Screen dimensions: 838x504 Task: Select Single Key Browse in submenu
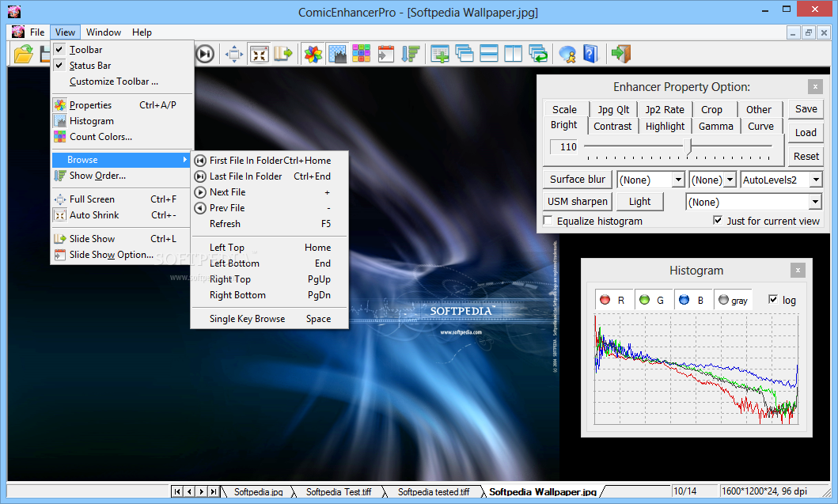pos(270,319)
